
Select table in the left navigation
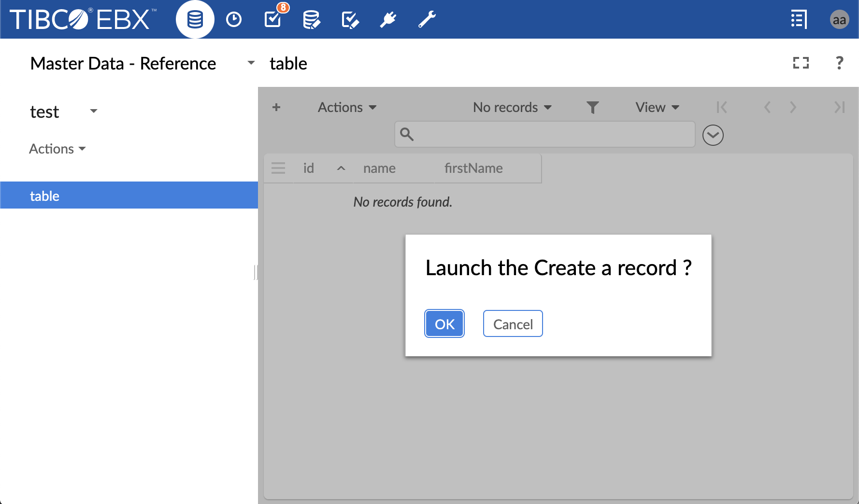coord(44,196)
